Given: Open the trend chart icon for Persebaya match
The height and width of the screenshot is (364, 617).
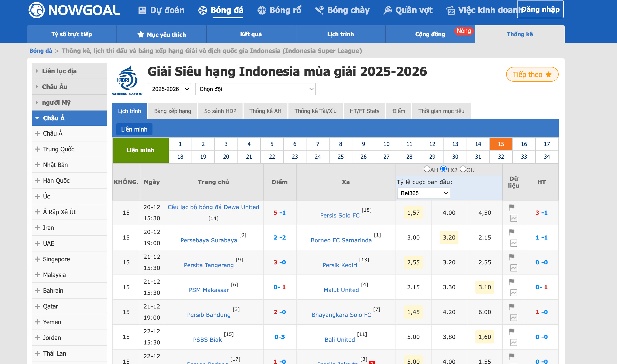Looking at the screenshot, I should click(513, 243).
